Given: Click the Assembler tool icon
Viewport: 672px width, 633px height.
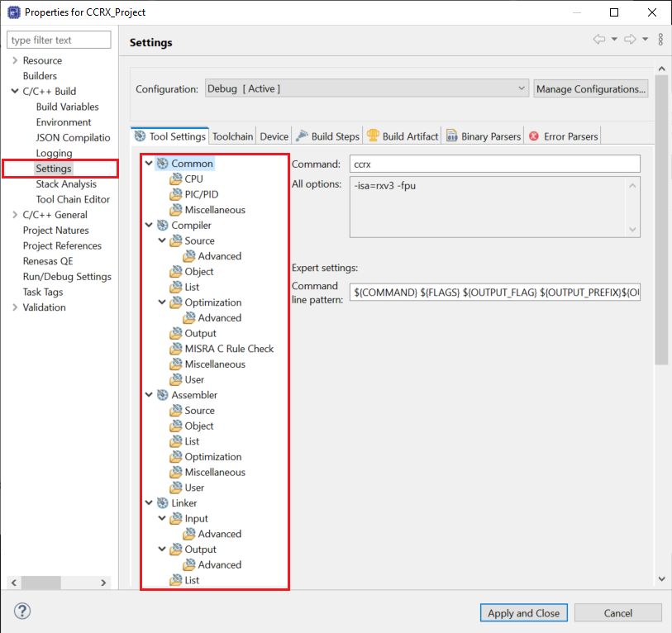Looking at the screenshot, I should point(163,395).
